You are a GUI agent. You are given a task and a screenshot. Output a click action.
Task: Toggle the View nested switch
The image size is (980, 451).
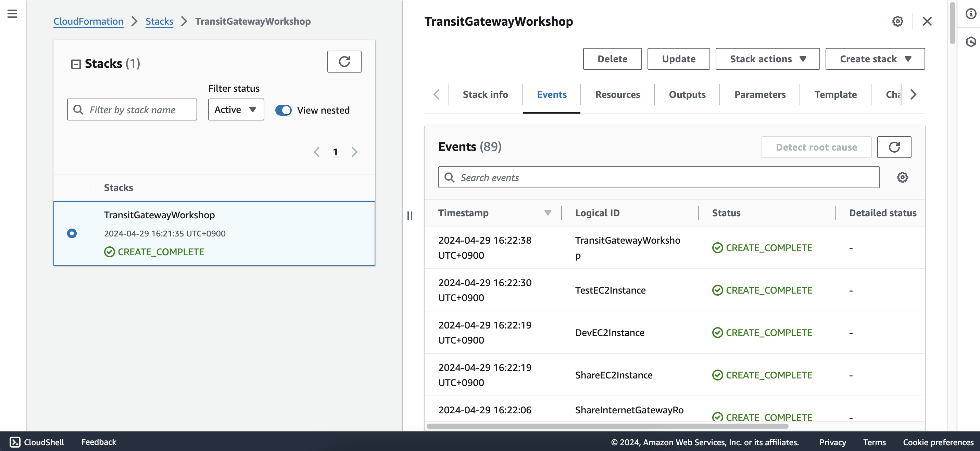pyautogui.click(x=284, y=110)
